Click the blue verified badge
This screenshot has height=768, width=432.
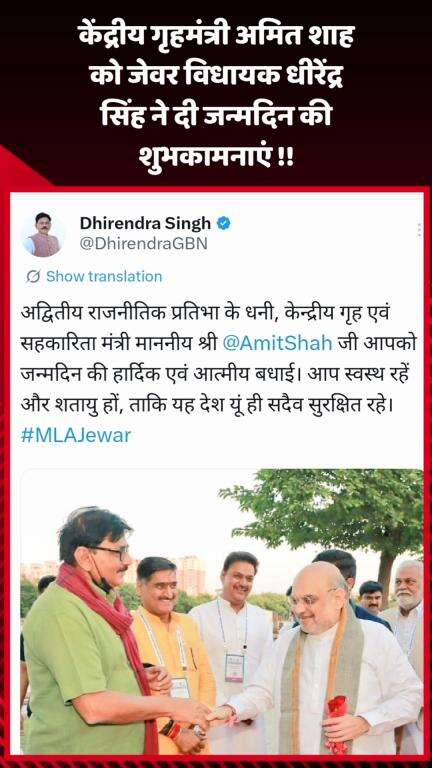coord(224,223)
